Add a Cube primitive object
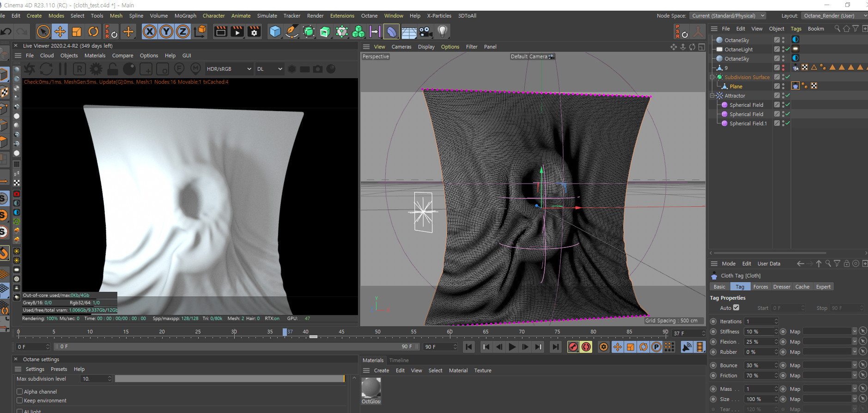Viewport: 868px width, 413px height. click(275, 31)
